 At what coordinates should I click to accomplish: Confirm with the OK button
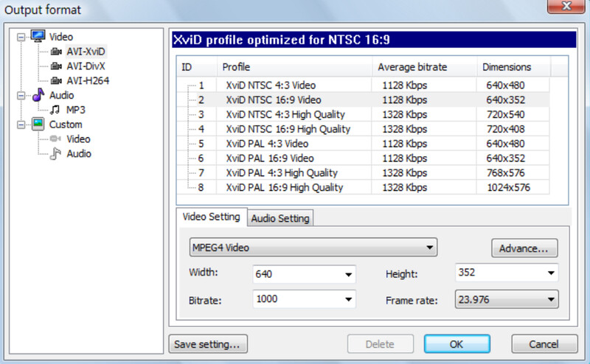click(x=457, y=344)
